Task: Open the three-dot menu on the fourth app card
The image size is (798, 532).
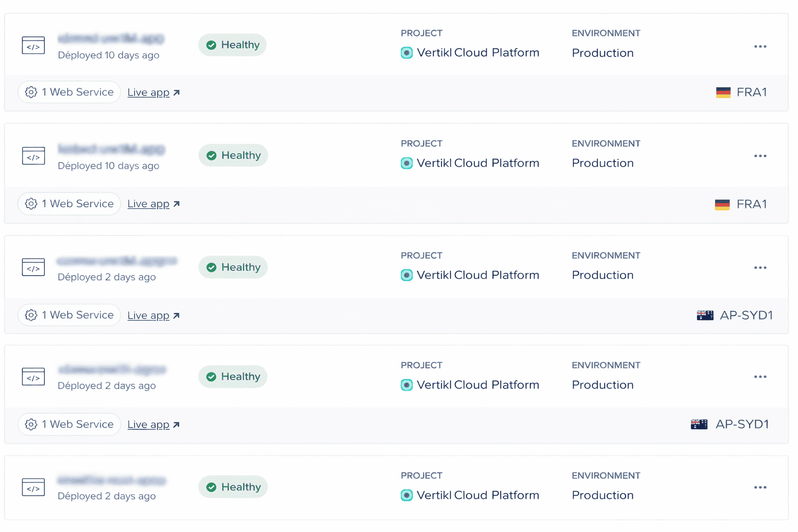Action: 760,377
